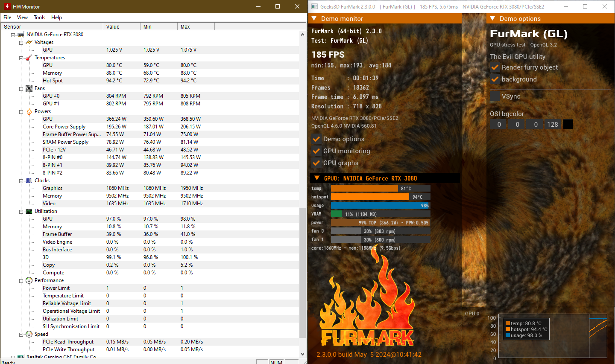Click the Max column header
The height and width of the screenshot is (364, 615).
point(196,26)
